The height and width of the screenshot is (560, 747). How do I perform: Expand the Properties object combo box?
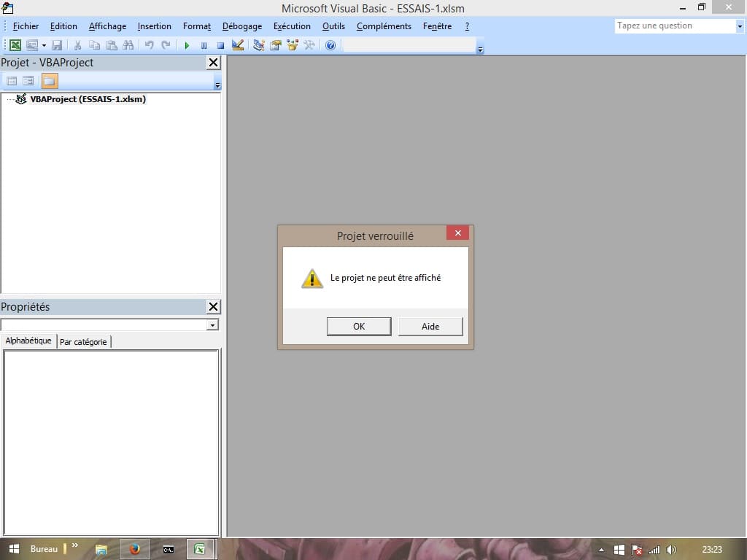tap(212, 325)
